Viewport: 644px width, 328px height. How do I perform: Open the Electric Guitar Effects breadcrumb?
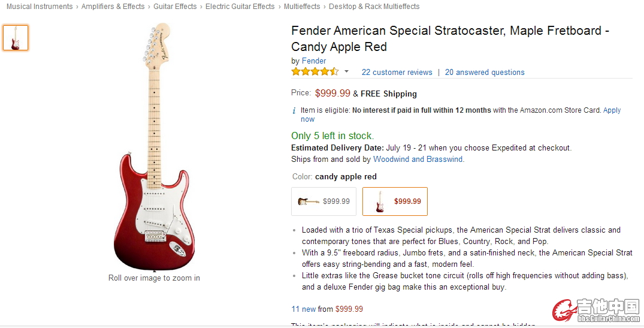coord(240,7)
